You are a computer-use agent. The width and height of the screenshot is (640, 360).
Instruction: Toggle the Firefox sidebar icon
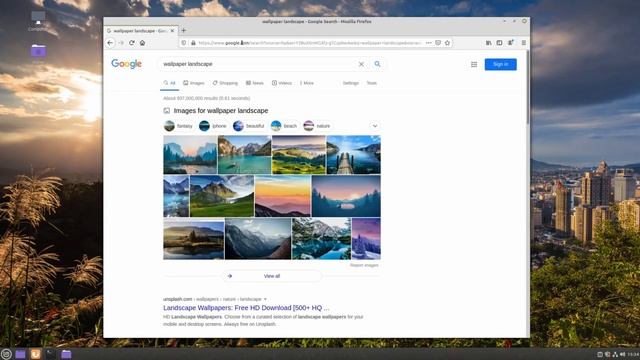[x=499, y=42]
